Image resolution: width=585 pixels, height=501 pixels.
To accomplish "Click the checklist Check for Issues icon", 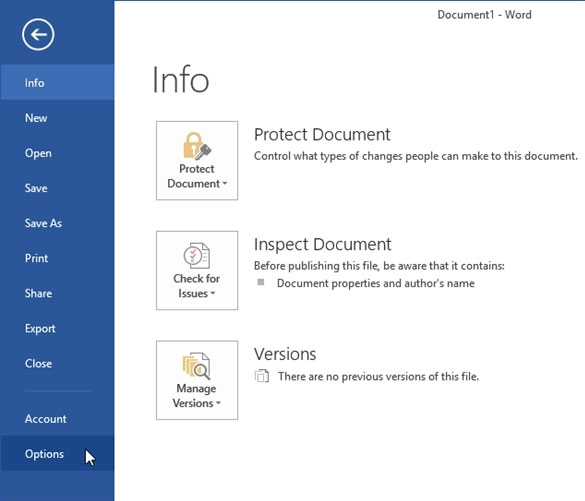I will [197, 256].
